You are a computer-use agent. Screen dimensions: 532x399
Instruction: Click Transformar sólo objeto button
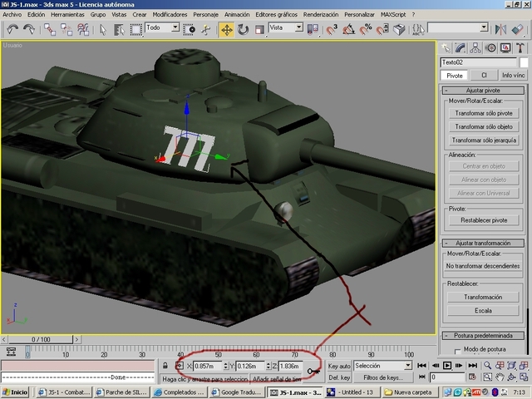pos(484,126)
